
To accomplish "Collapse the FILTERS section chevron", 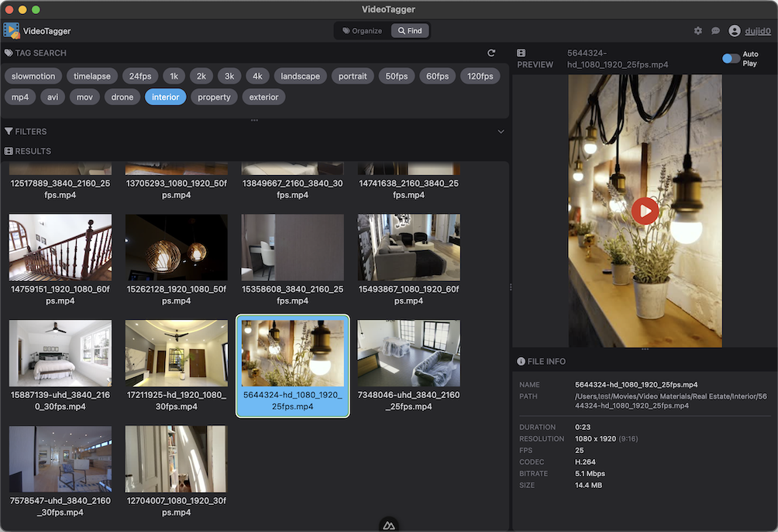I will (501, 131).
